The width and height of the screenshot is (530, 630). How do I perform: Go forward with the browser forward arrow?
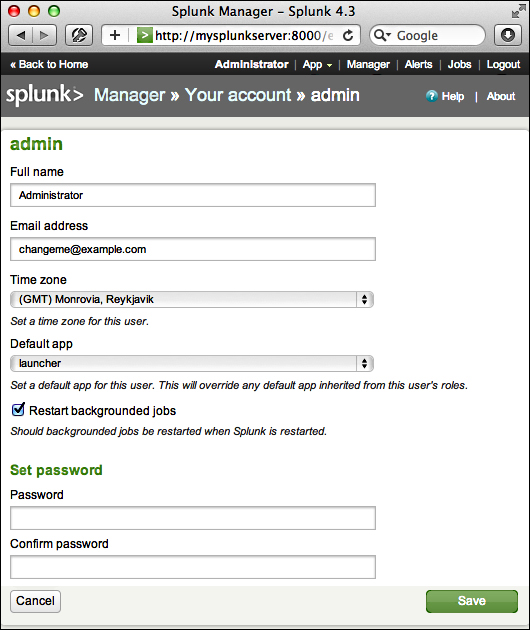[44, 36]
